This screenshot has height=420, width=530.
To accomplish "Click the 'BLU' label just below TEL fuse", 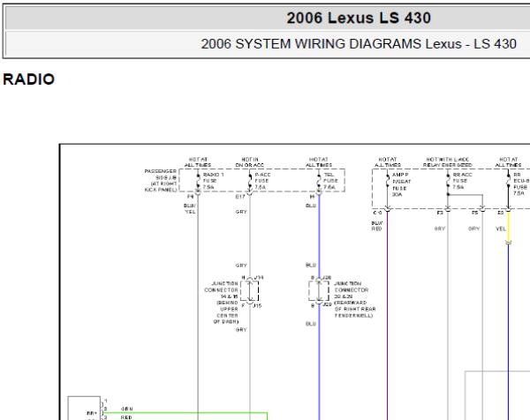I will tap(311, 206).
